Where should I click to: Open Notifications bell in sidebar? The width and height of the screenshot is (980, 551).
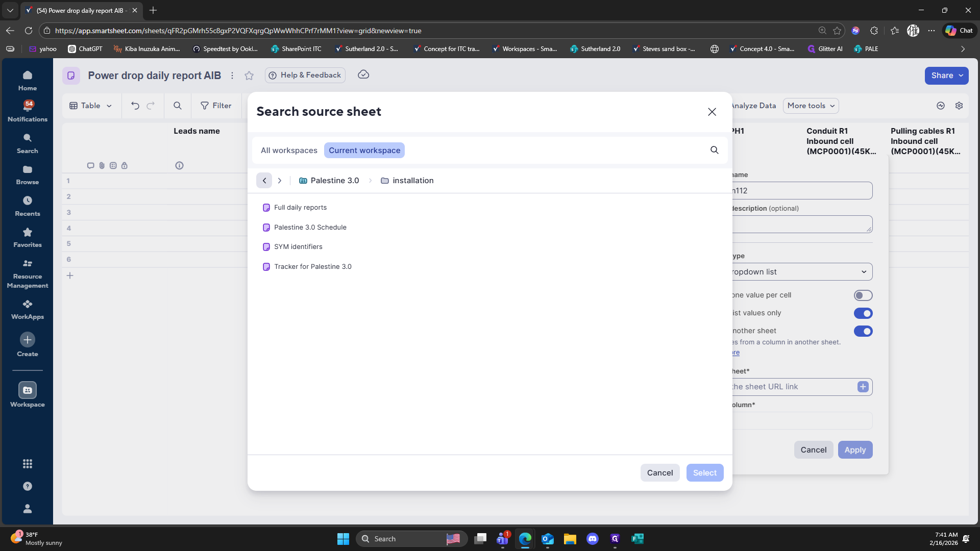[28, 106]
